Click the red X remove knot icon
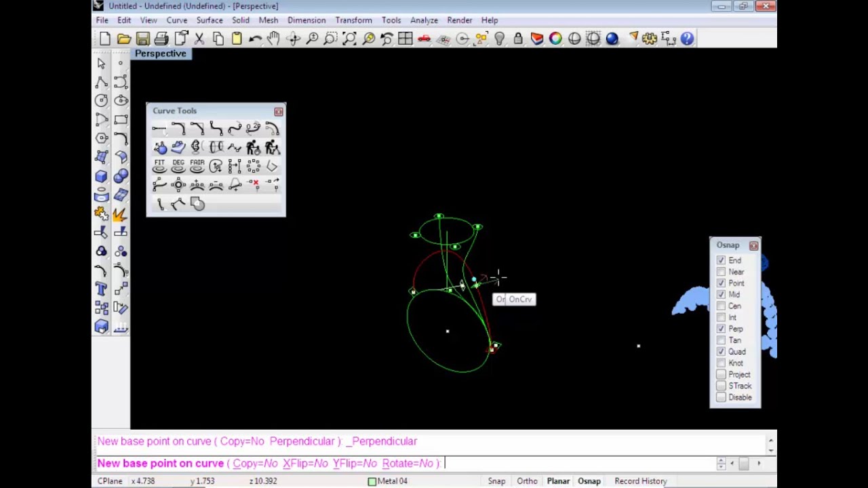 (254, 184)
